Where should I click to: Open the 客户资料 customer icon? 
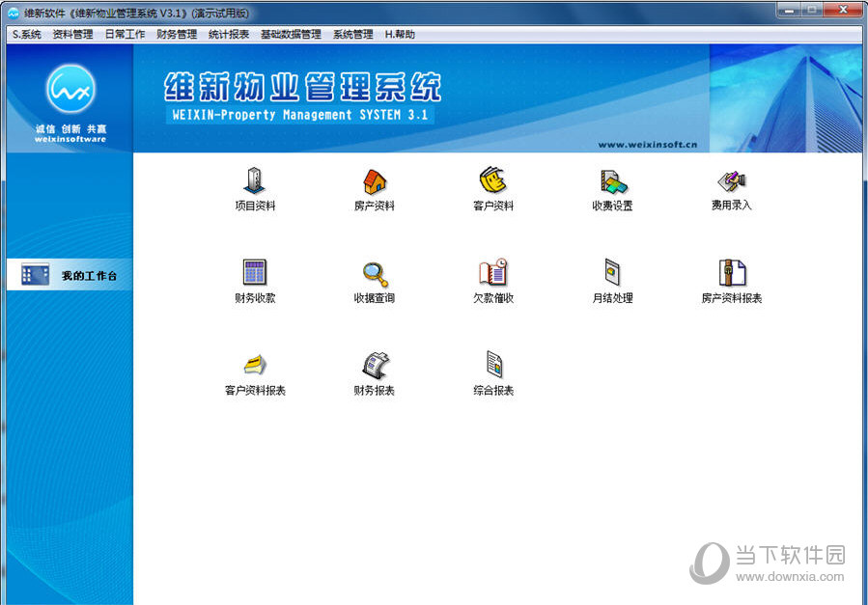(x=493, y=180)
